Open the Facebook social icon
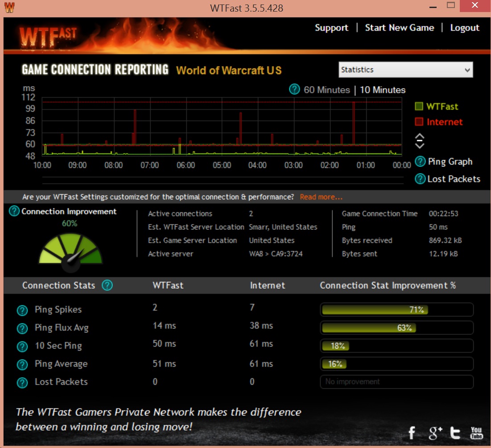 point(412,433)
